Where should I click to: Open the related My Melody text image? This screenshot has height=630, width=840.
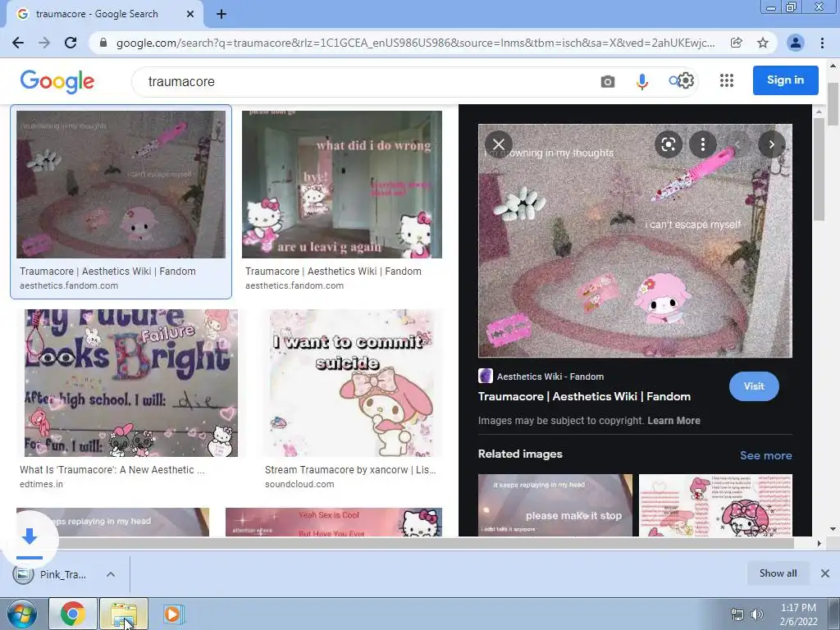click(x=715, y=505)
